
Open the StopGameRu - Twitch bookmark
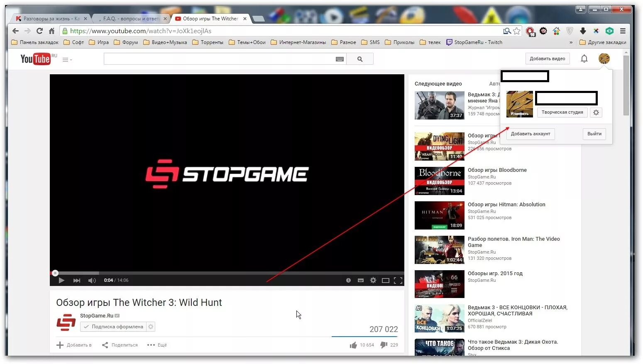point(474,42)
